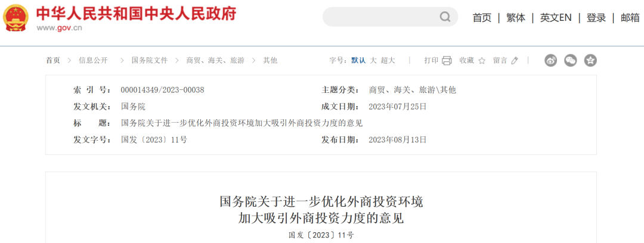Click the site title 中华人民共和国中央人民政府
Image resolution: width=644 pixels, height=243 pixels.
click(x=137, y=14)
